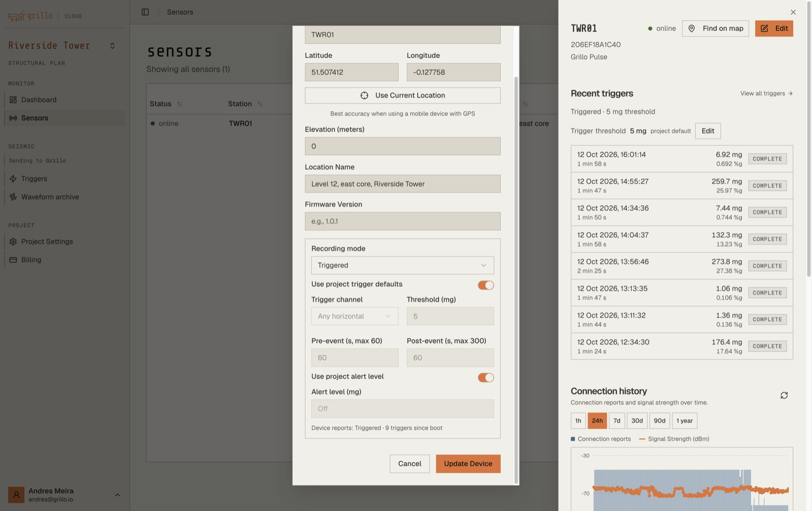The height and width of the screenshot is (511, 812).
Task: Open Billing in the sidebar
Action: 64,260
